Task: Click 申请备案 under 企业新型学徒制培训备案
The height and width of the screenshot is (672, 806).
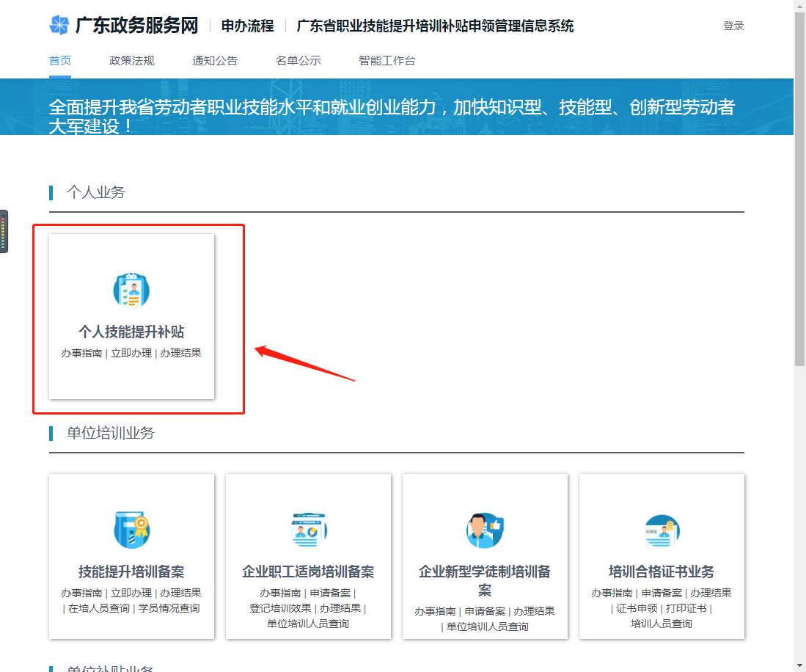Action: point(486,611)
